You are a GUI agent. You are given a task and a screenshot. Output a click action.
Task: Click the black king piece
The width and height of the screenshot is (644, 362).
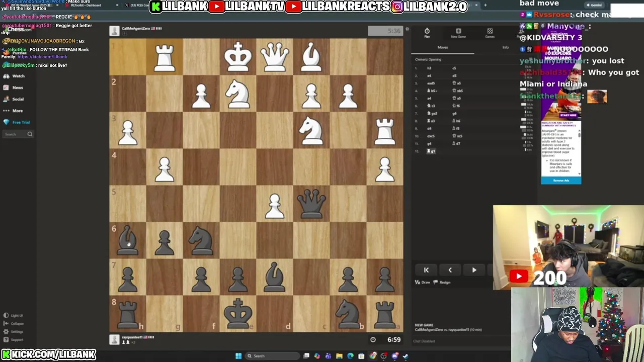238,313
